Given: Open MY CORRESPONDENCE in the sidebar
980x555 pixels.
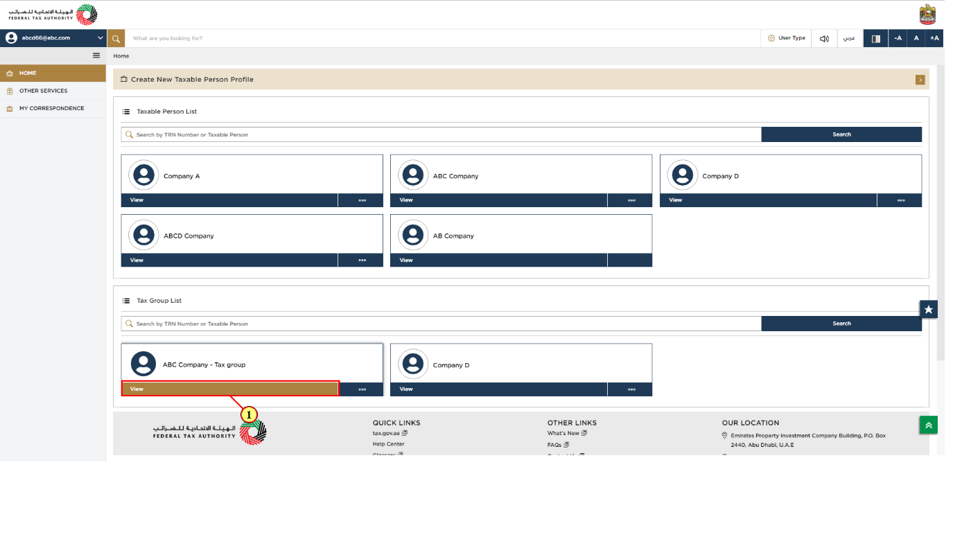Looking at the screenshot, I should tap(53, 108).
